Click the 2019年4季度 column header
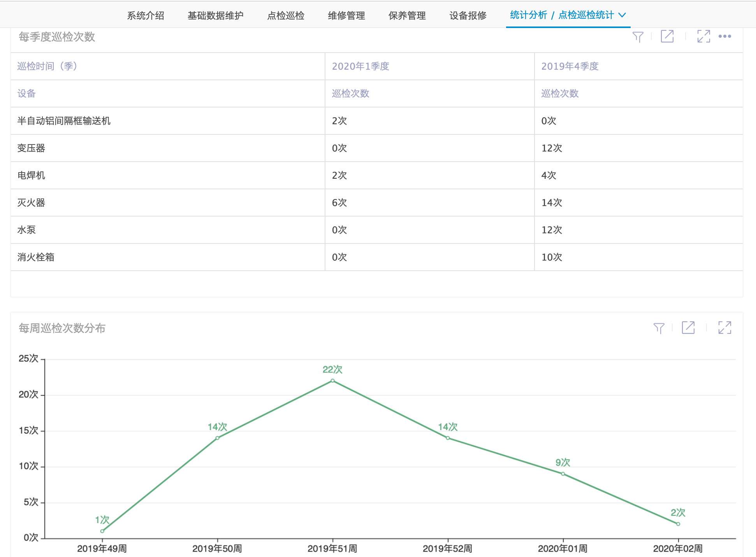The width and height of the screenshot is (756, 557). [570, 66]
